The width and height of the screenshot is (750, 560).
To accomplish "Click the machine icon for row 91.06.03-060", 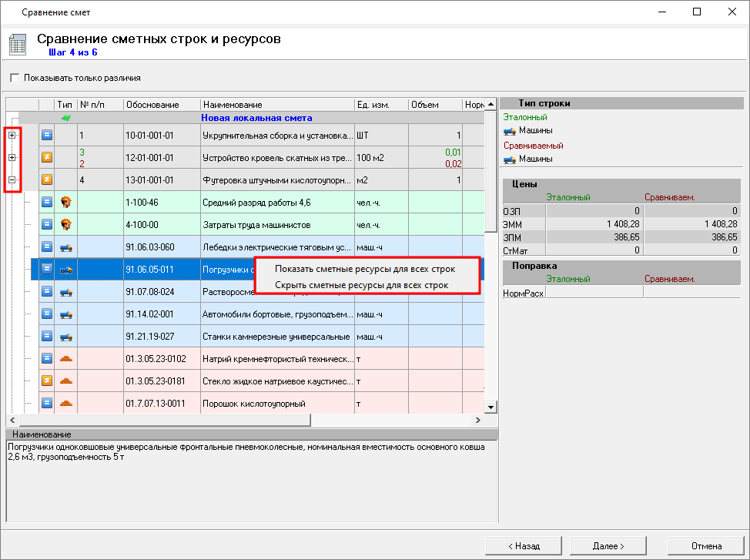I will click(x=66, y=246).
